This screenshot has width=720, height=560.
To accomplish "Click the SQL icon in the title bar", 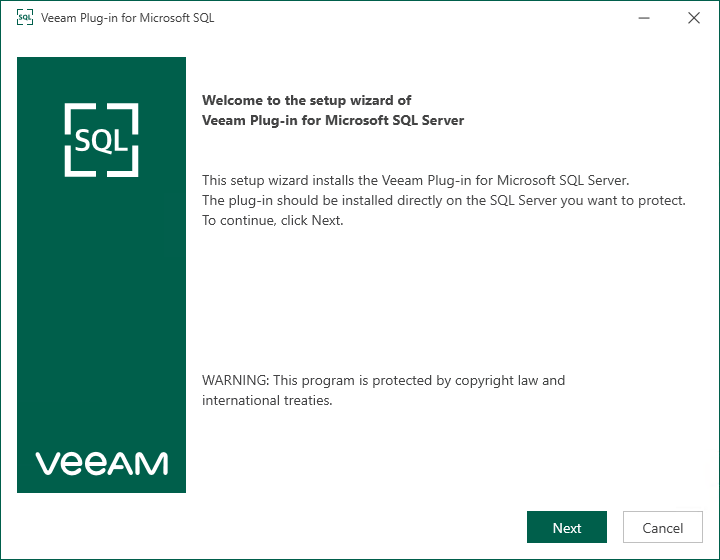I will point(25,18).
